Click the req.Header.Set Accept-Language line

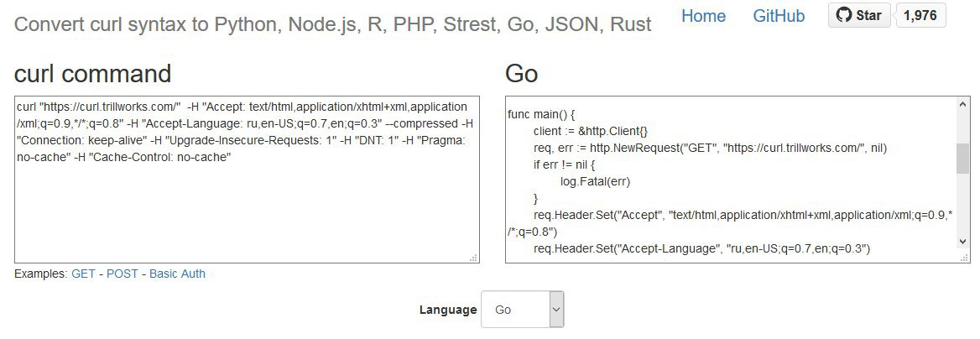pos(701,249)
